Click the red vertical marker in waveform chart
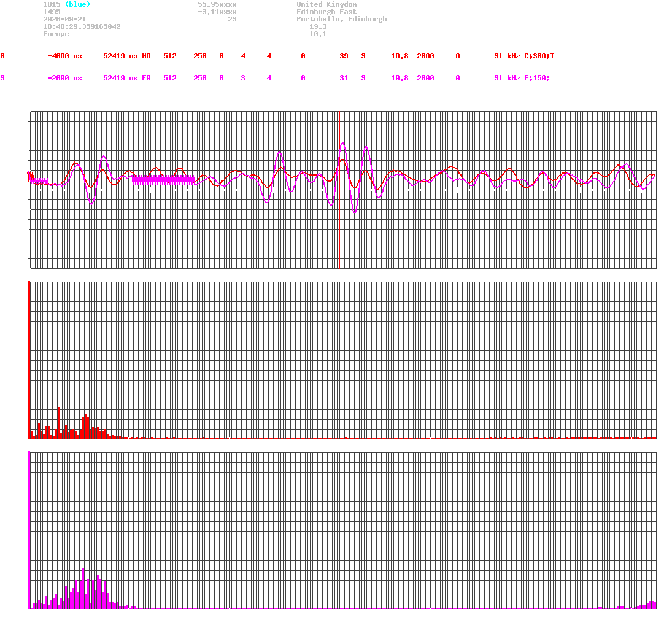The width and height of the screenshot is (672, 623). coord(340,190)
